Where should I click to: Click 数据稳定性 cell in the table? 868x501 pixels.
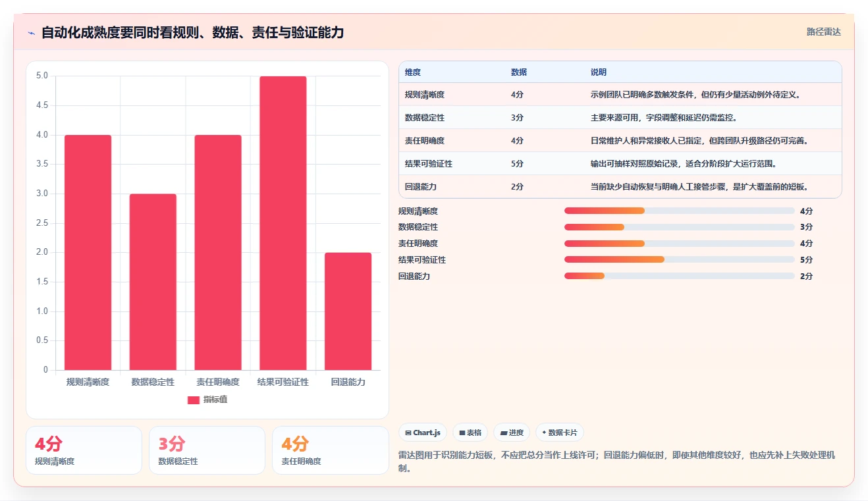coord(425,118)
